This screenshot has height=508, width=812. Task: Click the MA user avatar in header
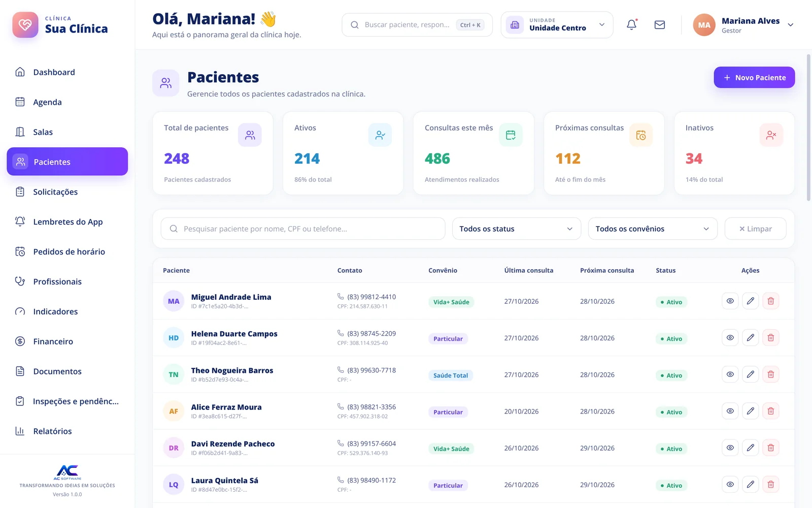[x=704, y=25]
